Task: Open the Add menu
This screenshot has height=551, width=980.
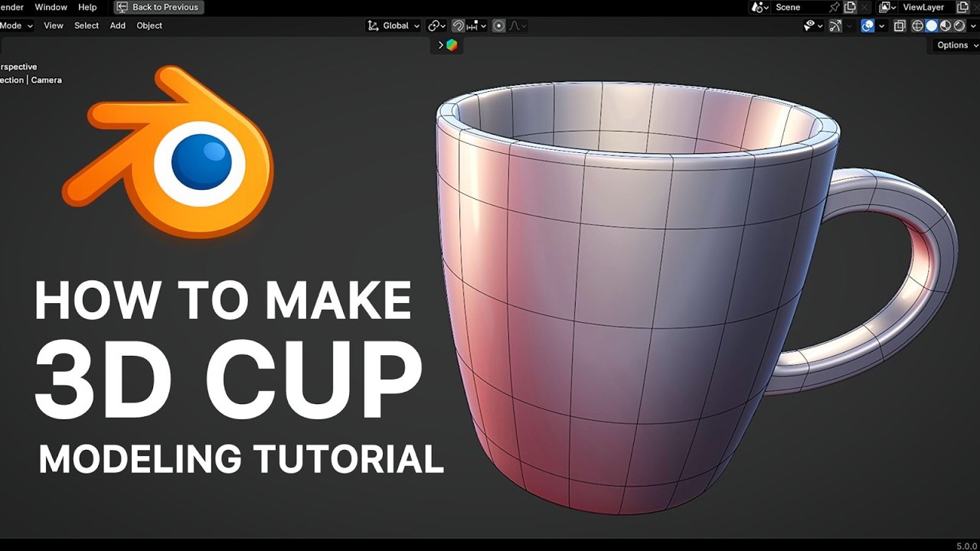Action: click(x=117, y=25)
